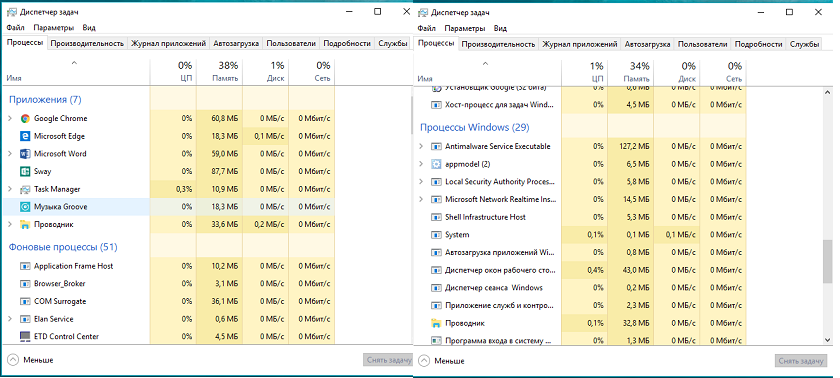The image size is (840, 378).
Task: Select the ETD Control Center icon
Action: (25, 336)
